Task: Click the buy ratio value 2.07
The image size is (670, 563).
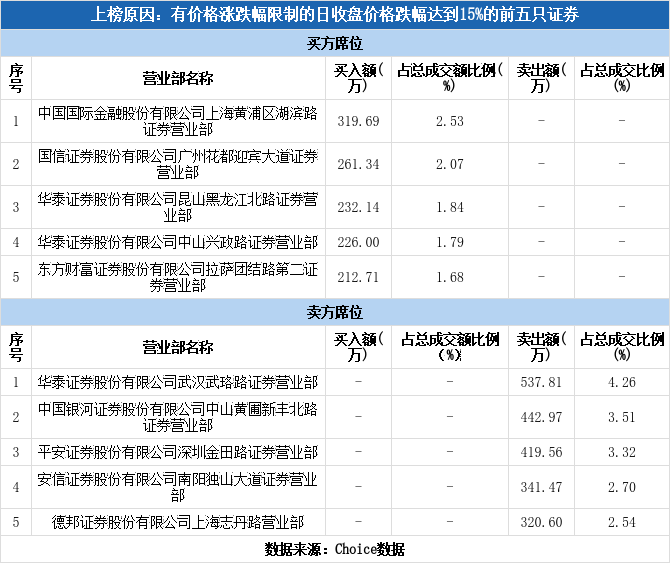Action: [450, 164]
